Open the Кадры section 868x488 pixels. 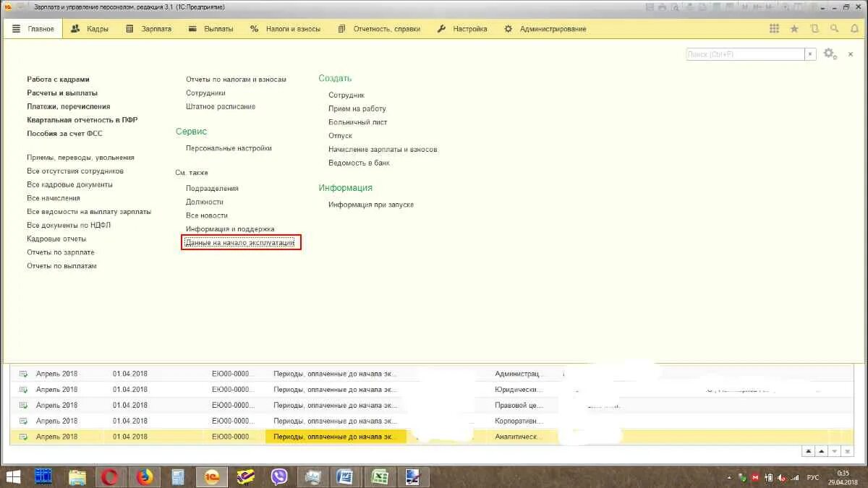click(90, 29)
